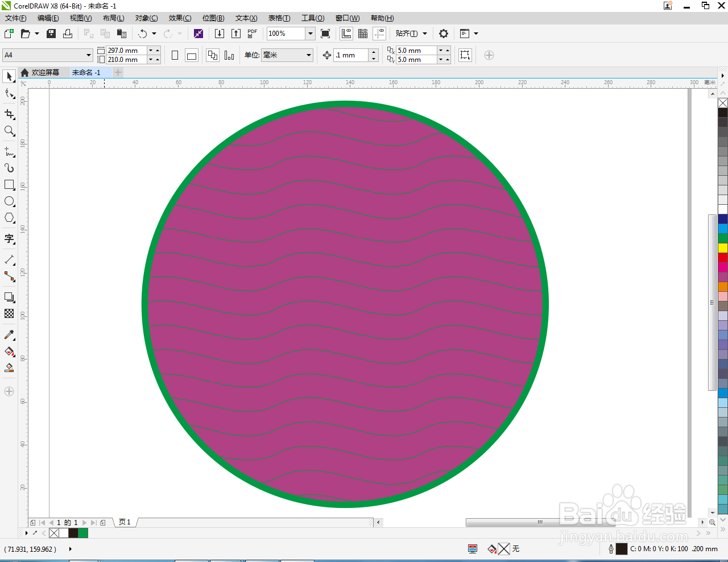Click the Open folder icon

(x=26, y=34)
